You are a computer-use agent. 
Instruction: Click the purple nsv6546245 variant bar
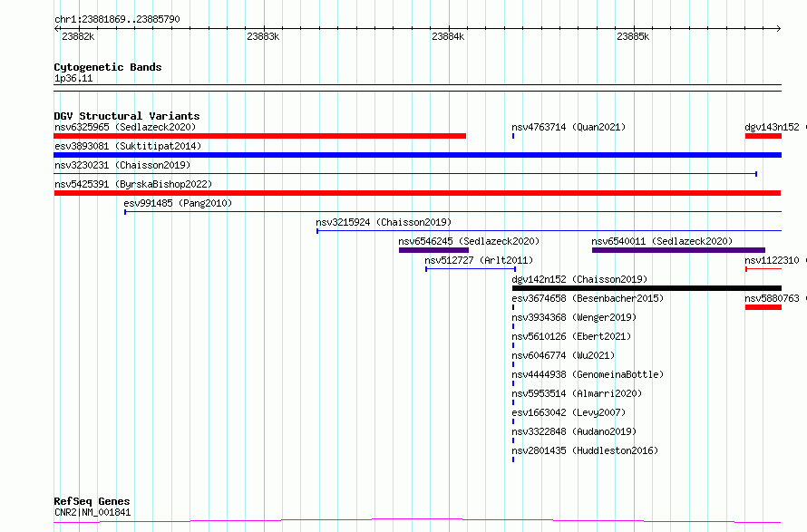pos(433,250)
